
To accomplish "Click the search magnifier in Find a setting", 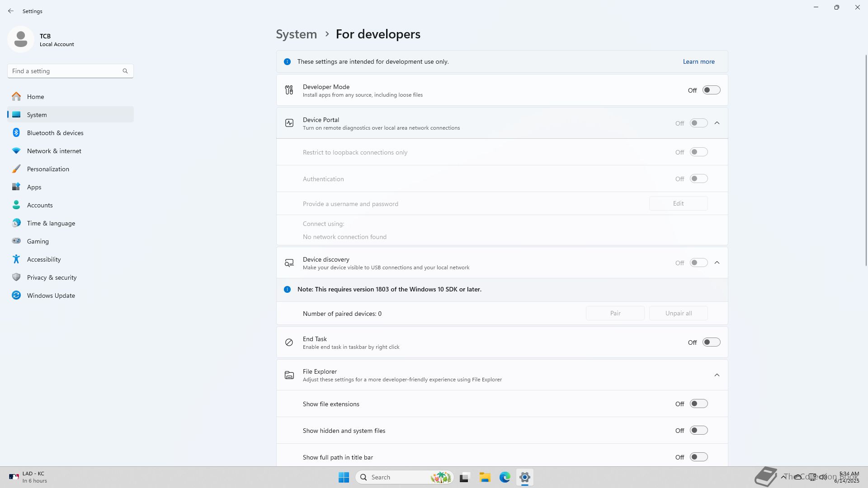I will 125,71.
